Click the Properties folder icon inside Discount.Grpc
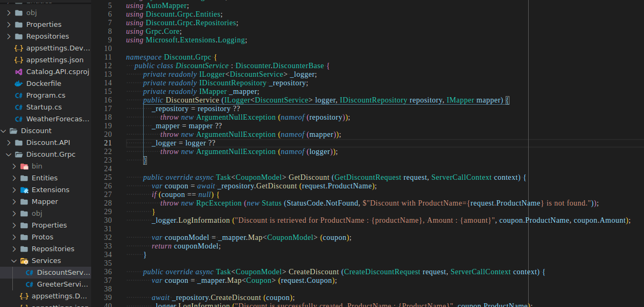 coord(24,225)
